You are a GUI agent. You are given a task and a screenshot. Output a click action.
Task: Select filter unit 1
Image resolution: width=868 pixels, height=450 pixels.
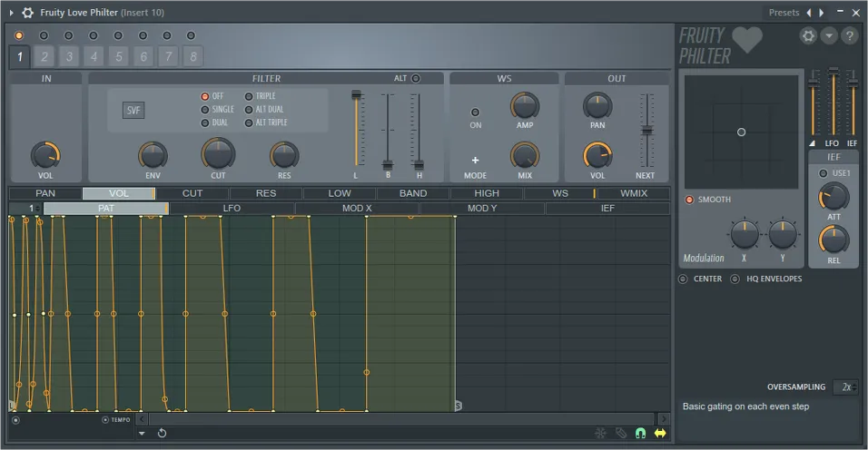[x=20, y=56]
